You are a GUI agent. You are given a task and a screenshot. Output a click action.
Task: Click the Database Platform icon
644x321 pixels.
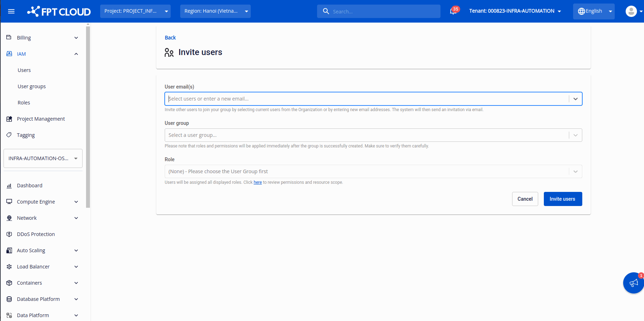9,299
